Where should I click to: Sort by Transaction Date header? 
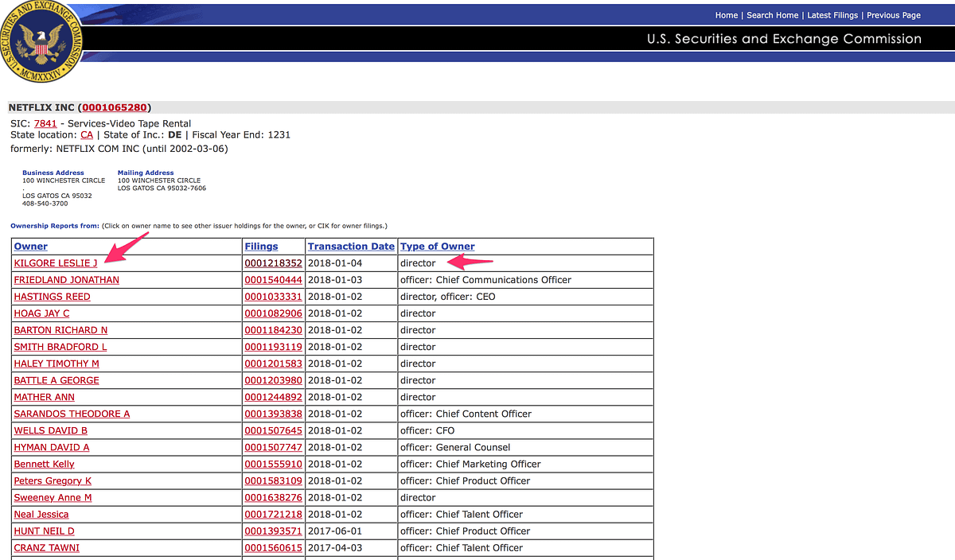point(351,247)
